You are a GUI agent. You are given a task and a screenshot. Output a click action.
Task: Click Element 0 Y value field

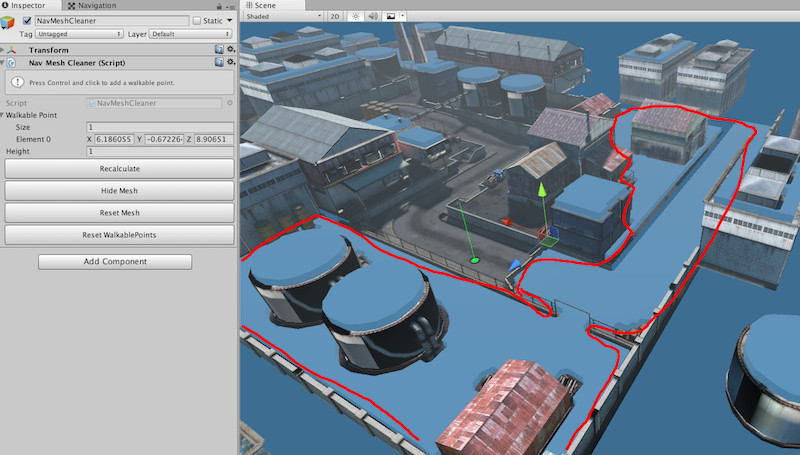(164, 139)
